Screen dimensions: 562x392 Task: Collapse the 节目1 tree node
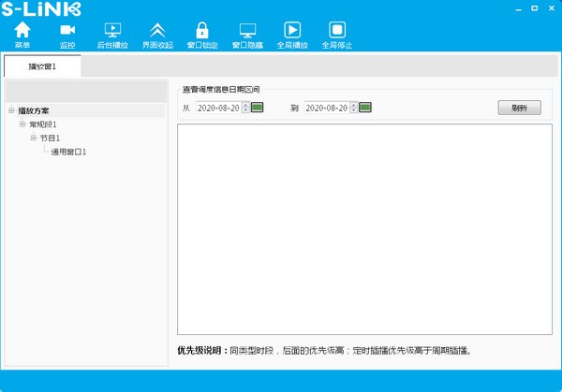[33, 138]
